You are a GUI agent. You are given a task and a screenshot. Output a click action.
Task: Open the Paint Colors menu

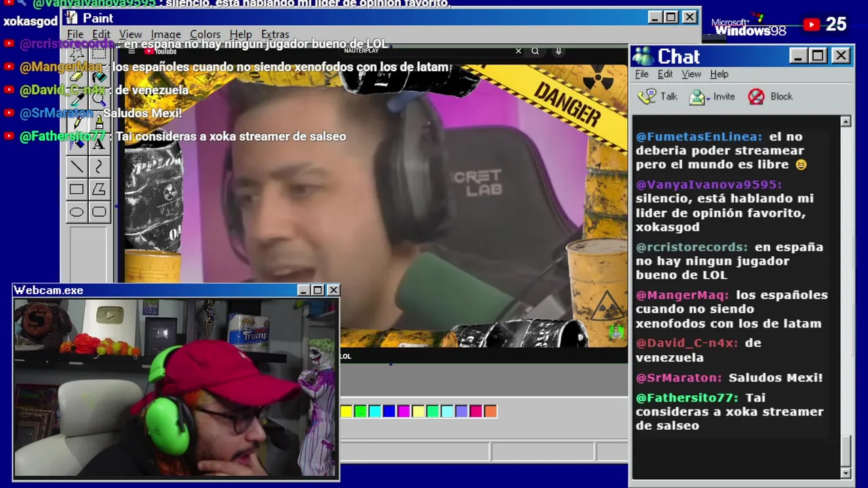click(x=205, y=34)
